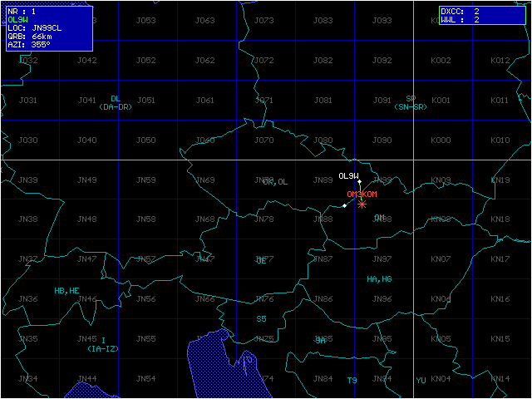Select the DL (DA-DR) country label

[116, 102]
